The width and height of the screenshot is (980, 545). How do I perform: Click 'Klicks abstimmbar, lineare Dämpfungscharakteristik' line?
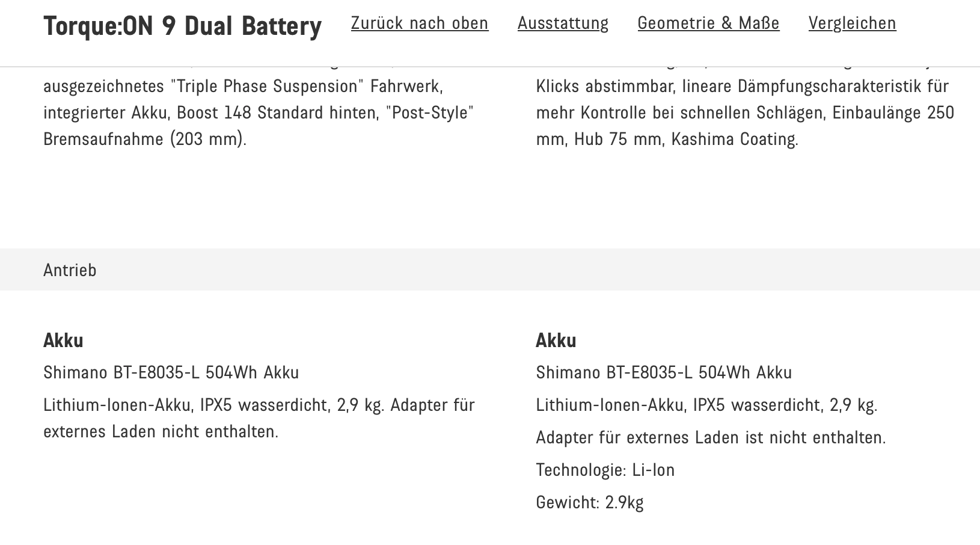[x=742, y=87]
